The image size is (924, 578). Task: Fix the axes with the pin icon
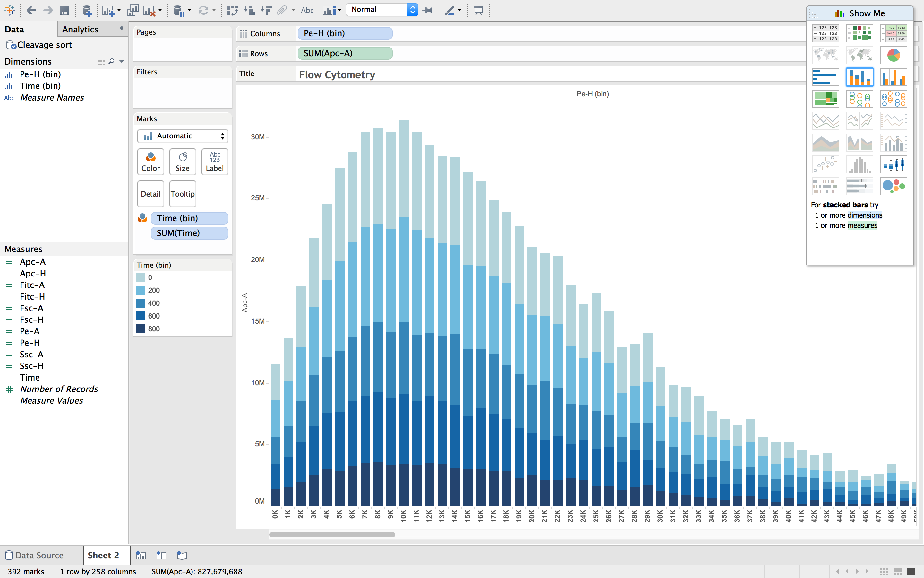(x=428, y=10)
